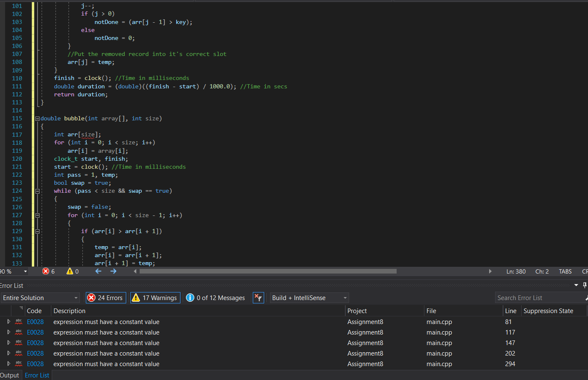Screen dimensions: 588x380
Task: Click the yellow warning indicator showing 0
Action: [x=70, y=271]
